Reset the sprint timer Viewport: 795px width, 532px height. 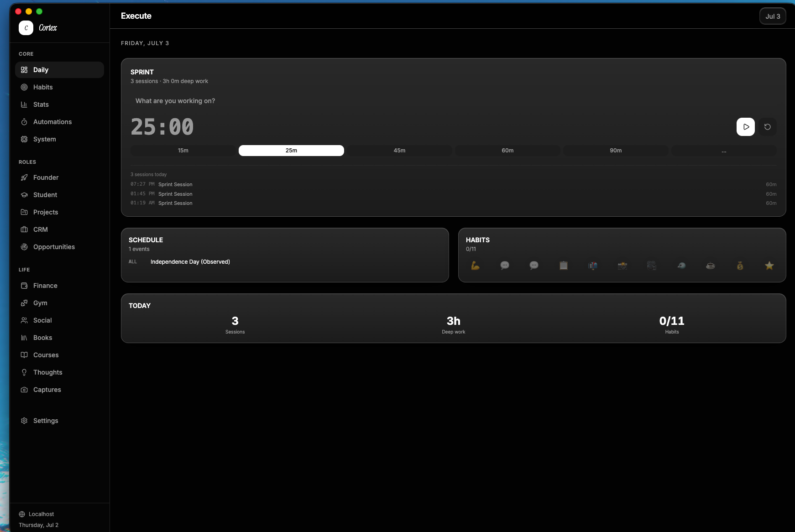coord(767,127)
